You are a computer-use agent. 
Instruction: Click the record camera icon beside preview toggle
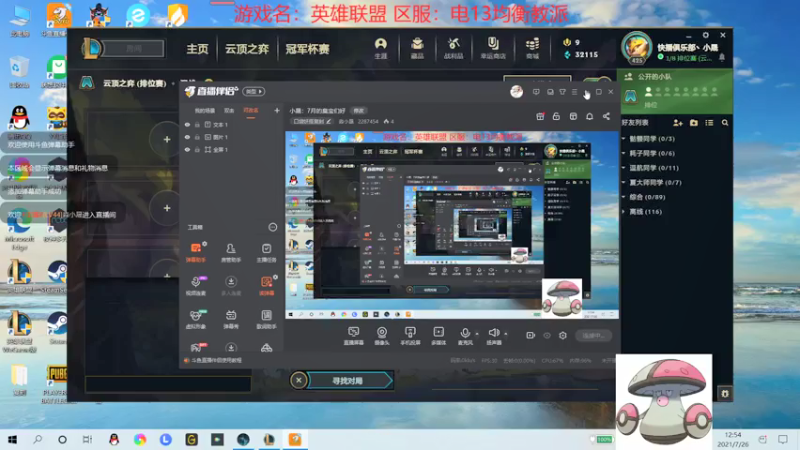pos(531,335)
